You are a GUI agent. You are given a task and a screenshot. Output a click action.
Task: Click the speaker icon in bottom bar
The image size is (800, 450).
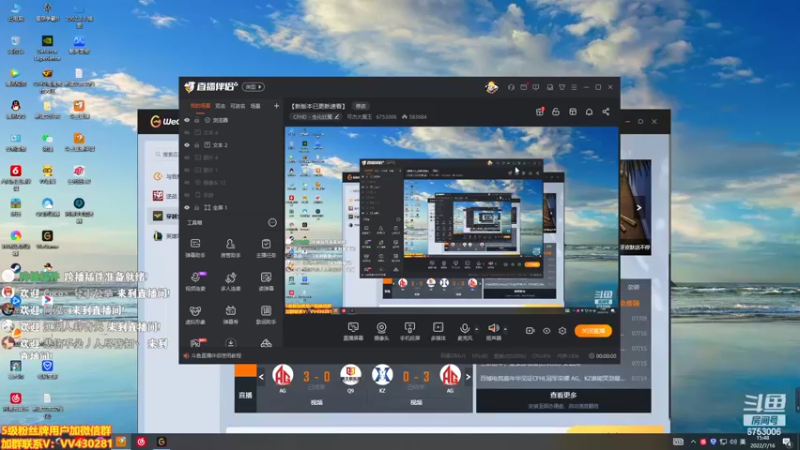493,329
